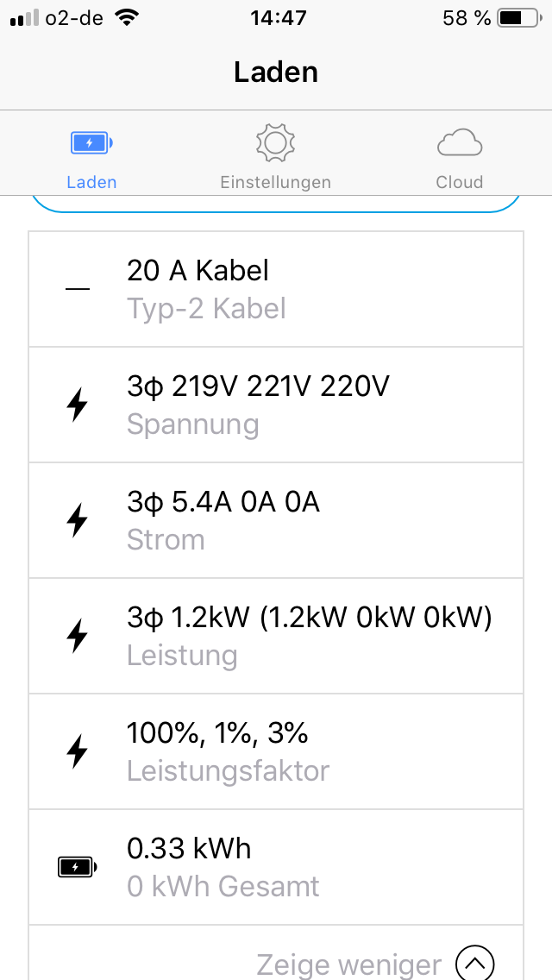Tap the 1.2kW Leistung row text

coord(309,618)
